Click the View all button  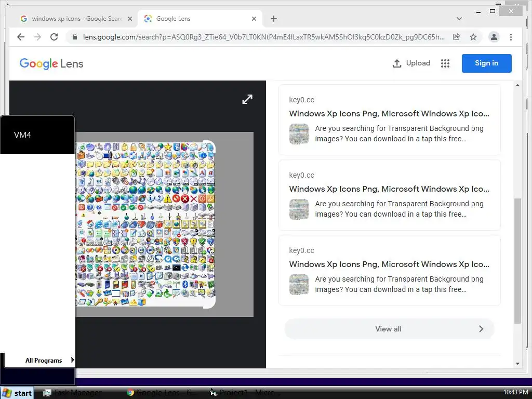point(389,329)
